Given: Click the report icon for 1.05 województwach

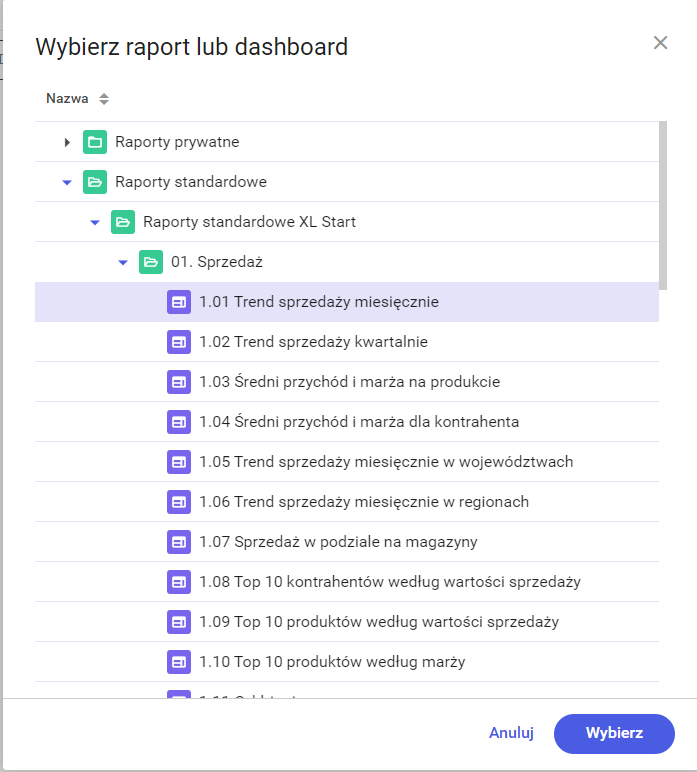Looking at the screenshot, I should coord(179,462).
